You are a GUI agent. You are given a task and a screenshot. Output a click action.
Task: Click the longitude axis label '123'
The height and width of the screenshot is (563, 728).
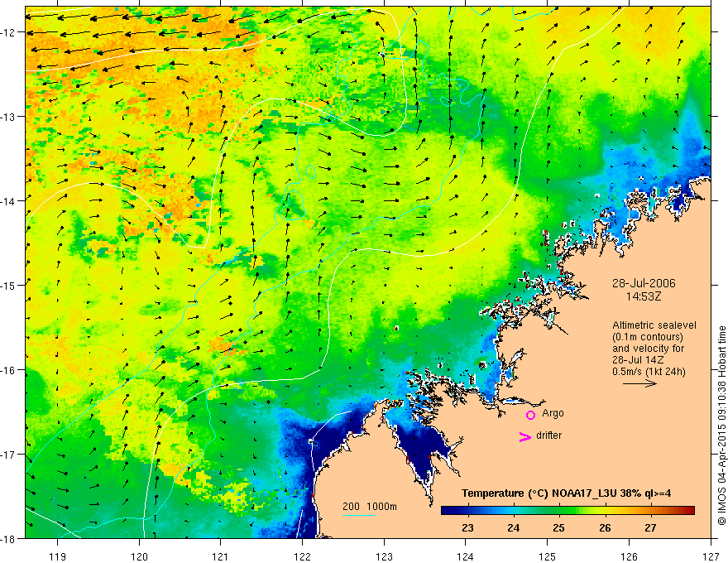tap(384, 556)
